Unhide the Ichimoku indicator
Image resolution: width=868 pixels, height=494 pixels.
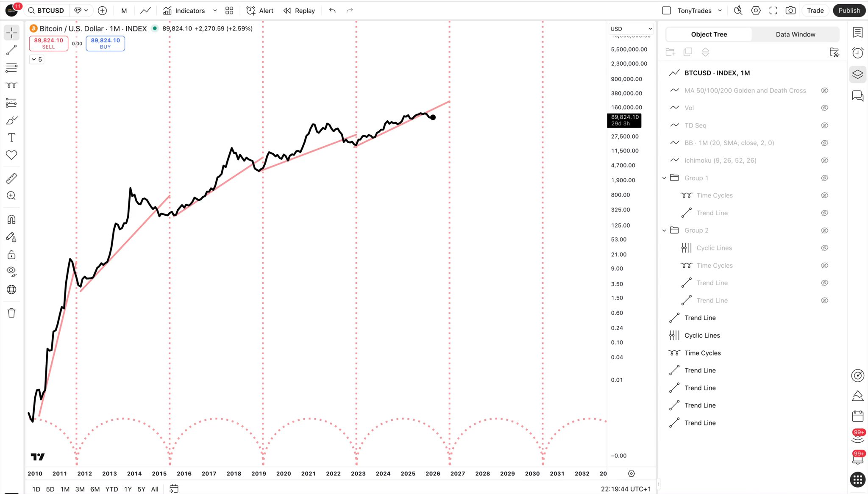tap(824, 161)
